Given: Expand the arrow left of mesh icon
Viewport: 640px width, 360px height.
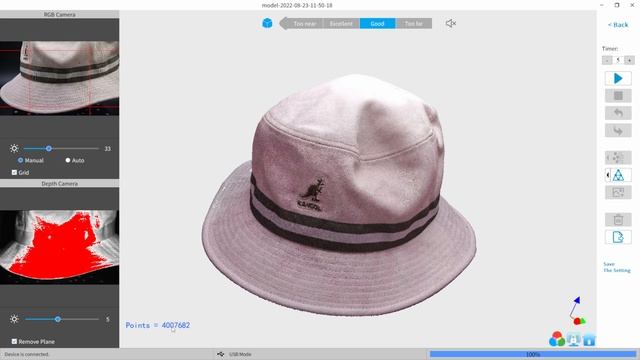Looking at the screenshot, I should (x=608, y=175).
